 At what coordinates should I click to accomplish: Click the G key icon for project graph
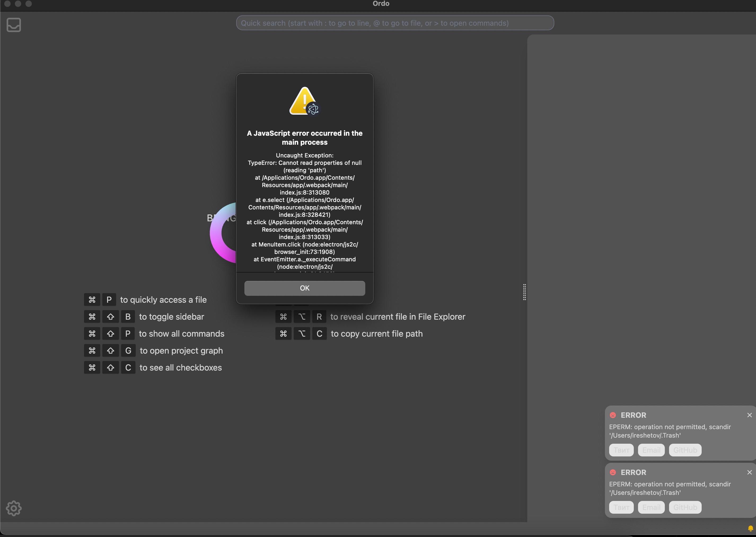point(128,350)
